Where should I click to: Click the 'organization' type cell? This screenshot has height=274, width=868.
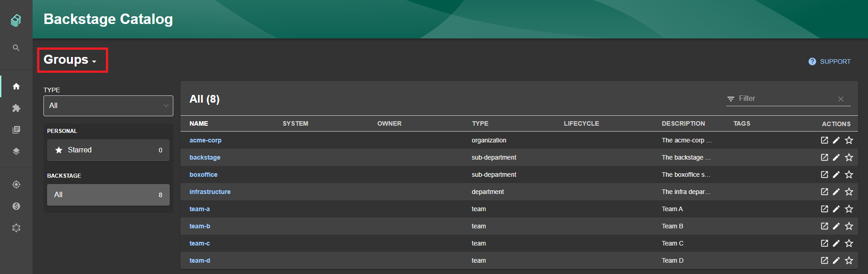click(489, 140)
